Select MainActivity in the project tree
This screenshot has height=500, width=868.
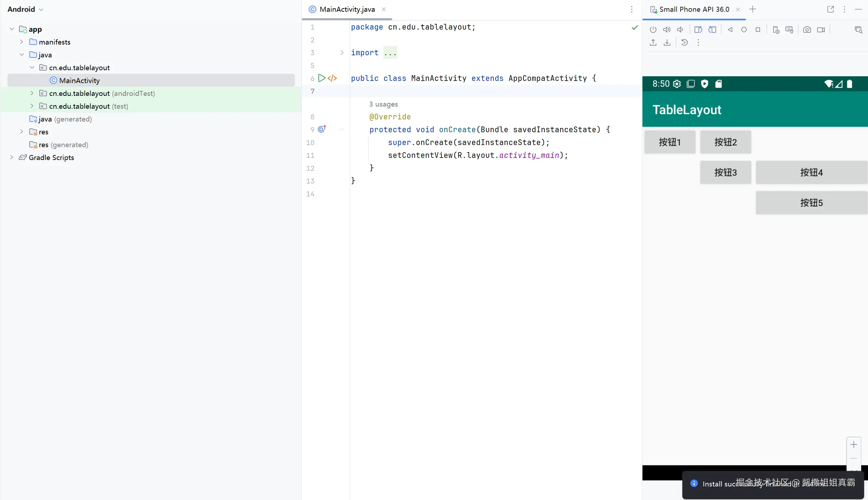[x=79, y=80]
